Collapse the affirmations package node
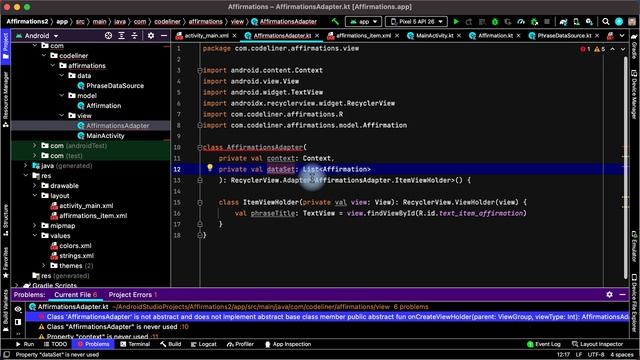This screenshot has width=640, height=360. click(x=53, y=66)
